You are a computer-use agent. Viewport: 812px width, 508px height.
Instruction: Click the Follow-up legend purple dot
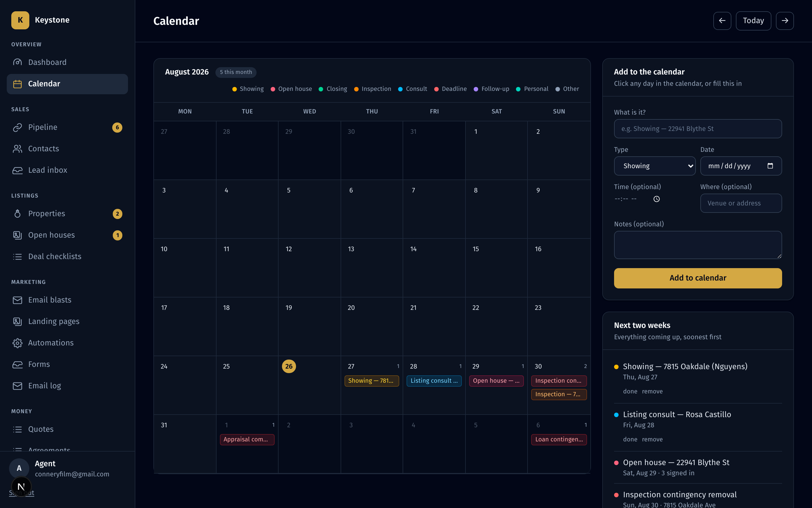[x=476, y=89]
